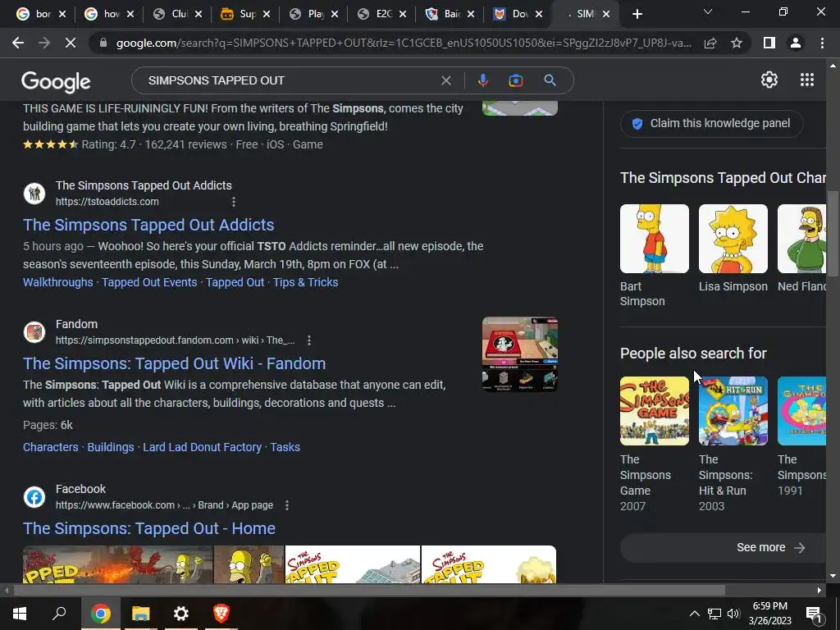Open Brave browser from taskbar
The height and width of the screenshot is (630, 840).
point(221,614)
